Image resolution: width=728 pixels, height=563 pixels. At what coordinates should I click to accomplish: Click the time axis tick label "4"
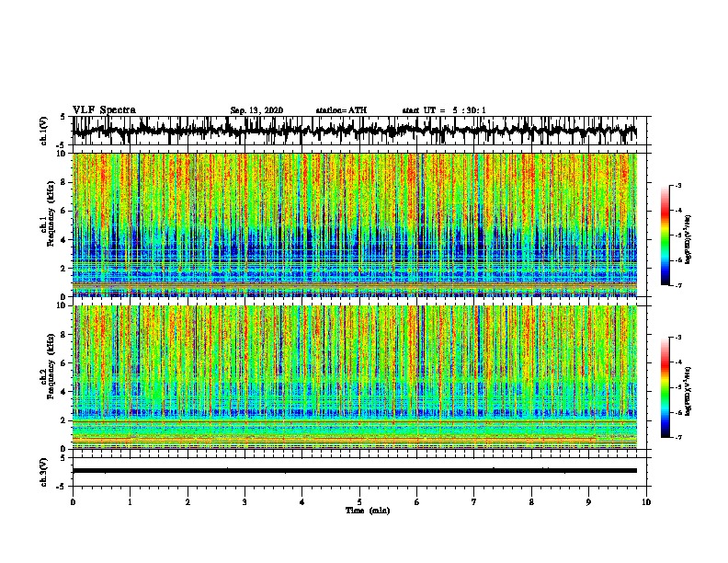[302, 502]
